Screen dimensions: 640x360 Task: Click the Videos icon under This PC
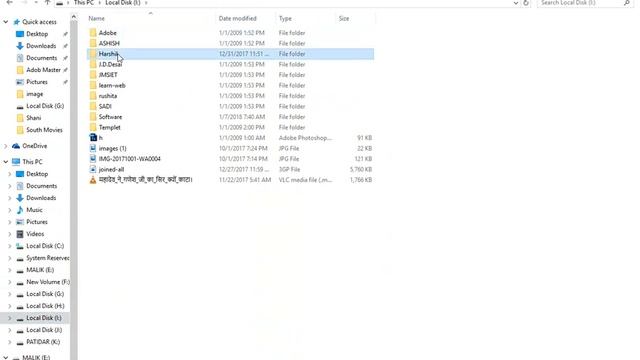pos(20,234)
